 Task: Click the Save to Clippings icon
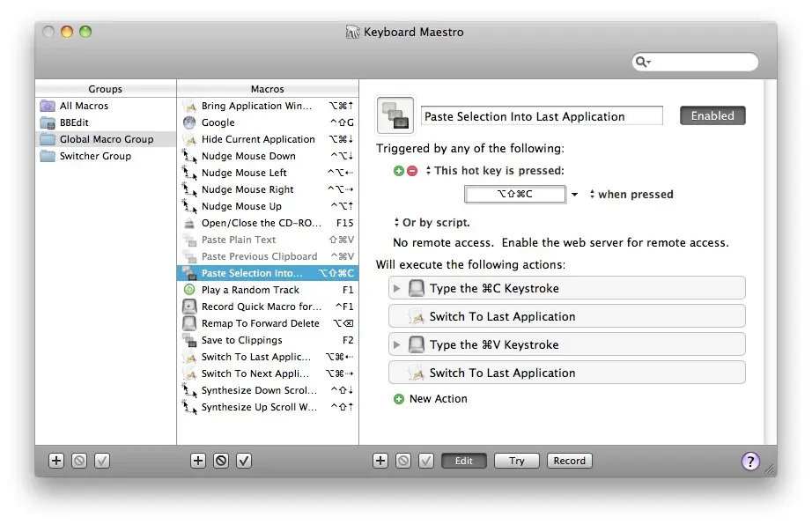pos(189,340)
